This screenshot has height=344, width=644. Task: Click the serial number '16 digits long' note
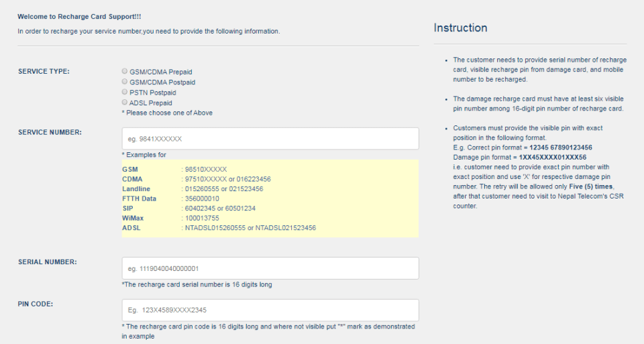pos(197,284)
